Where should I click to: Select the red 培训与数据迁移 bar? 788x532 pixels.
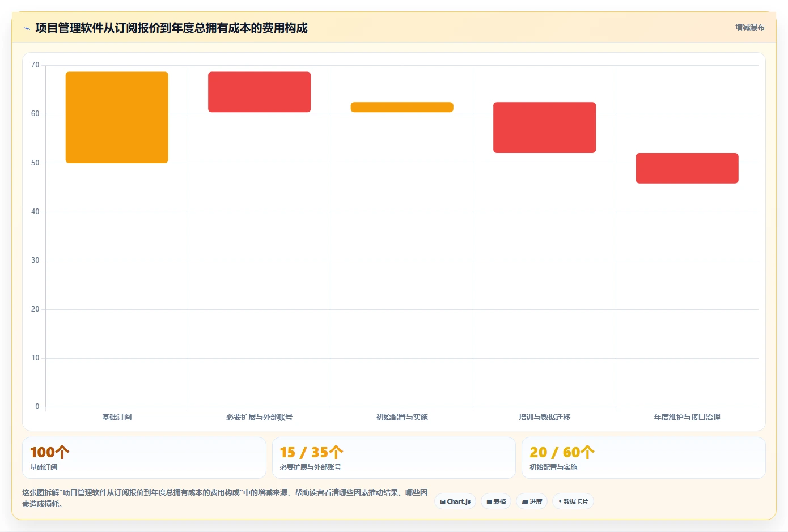click(x=544, y=127)
